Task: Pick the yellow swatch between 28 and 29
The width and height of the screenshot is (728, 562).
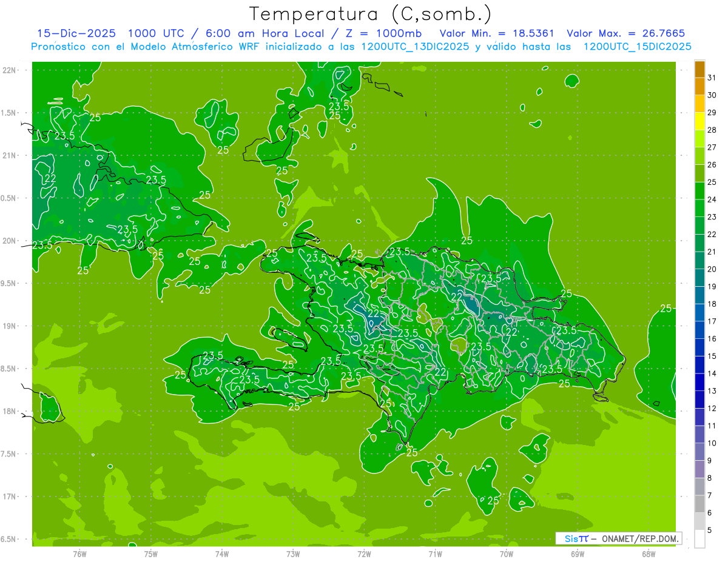Action: 699,121
